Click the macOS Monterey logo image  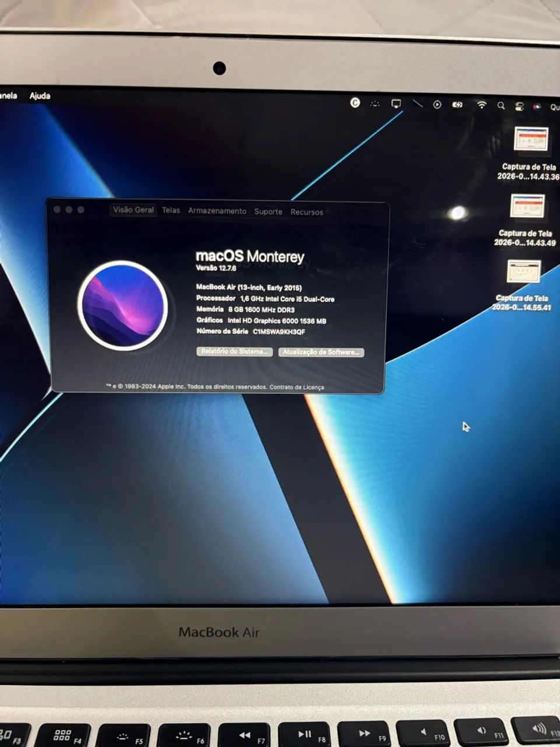[x=123, y=305]
